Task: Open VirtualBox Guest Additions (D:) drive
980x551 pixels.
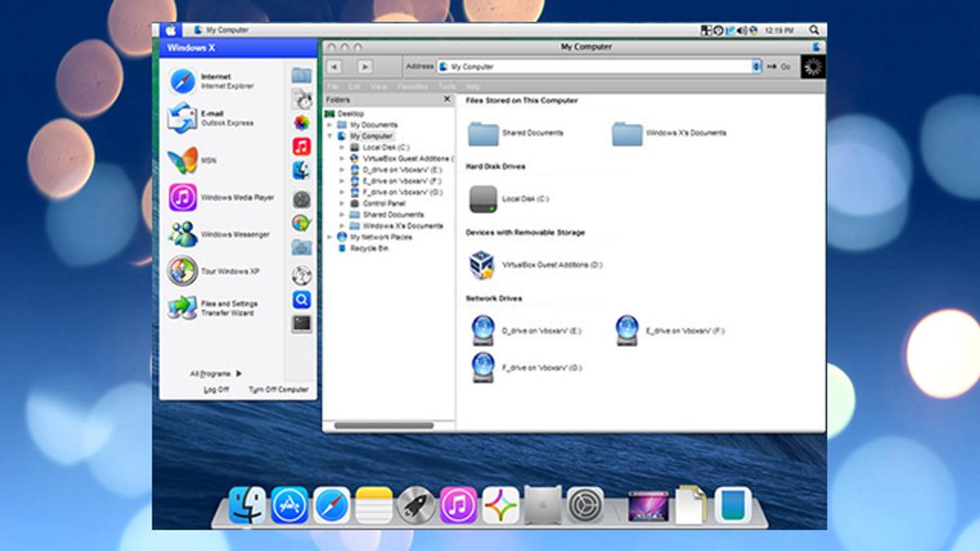Action: coord(482,265)
